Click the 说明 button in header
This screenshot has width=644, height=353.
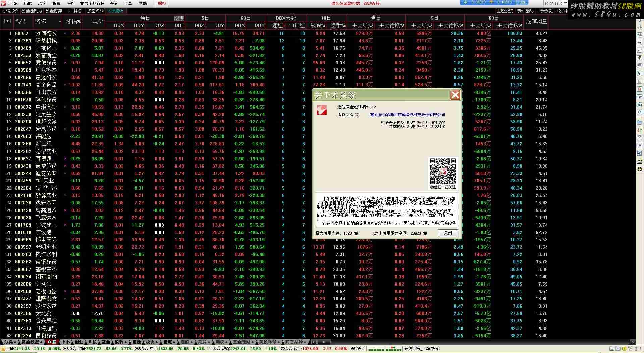click(x=179, y=18)
